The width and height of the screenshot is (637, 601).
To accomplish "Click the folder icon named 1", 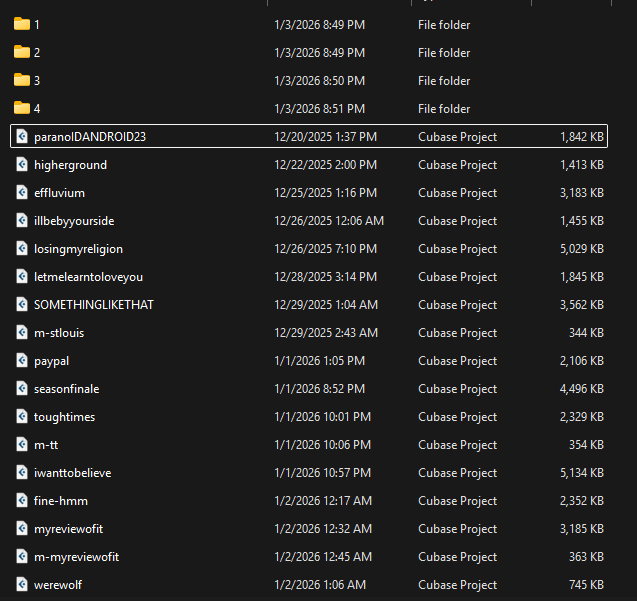I will [x=22, y=24].
